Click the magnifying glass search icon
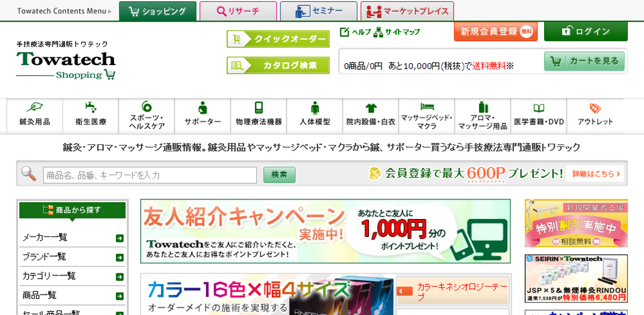The width and height of the screenshot is (644, 315). pos(29,174)
